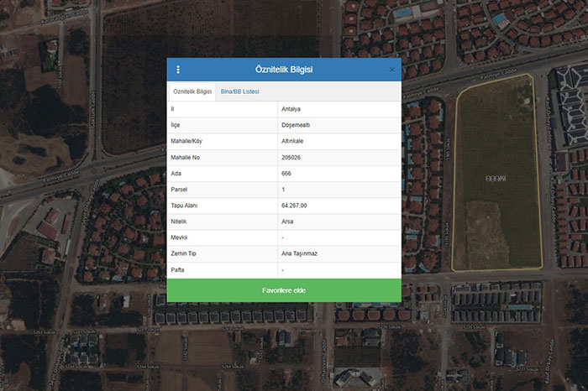Image resolution: width=588 pixels, height=391 pixels.
Task: Click the Mahalle/Köy field label
Action: [186, 141]
